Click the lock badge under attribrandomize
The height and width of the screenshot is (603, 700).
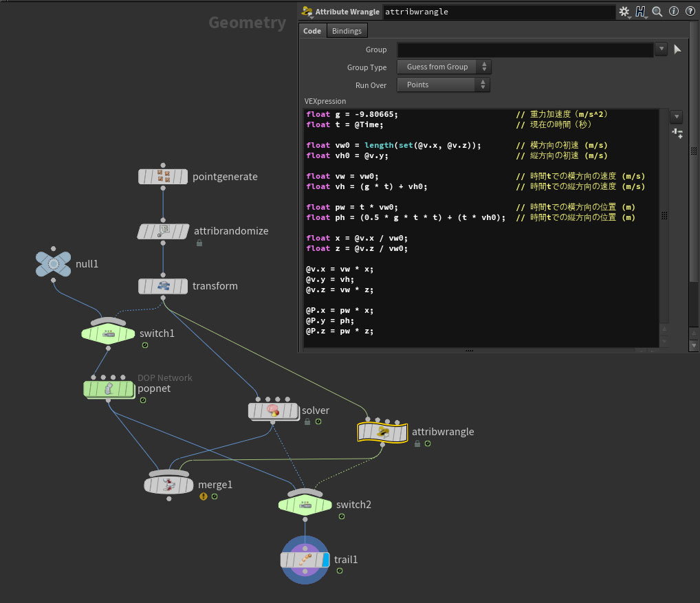coord(199,243)
